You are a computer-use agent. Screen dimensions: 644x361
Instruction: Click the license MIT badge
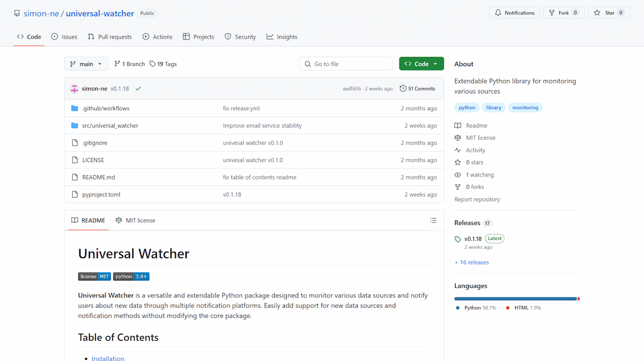tap(94, 276)
